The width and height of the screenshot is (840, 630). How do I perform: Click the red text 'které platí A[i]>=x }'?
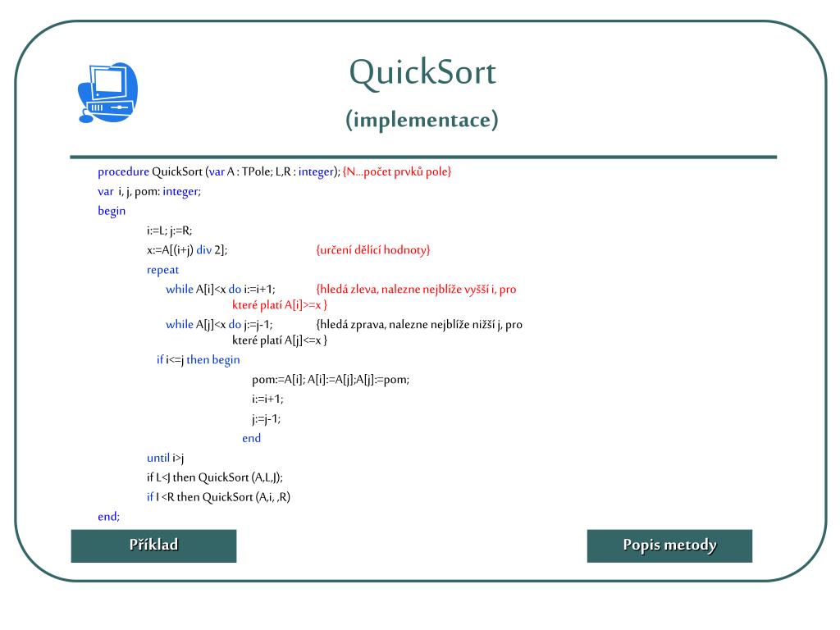(x=280, y=305)
